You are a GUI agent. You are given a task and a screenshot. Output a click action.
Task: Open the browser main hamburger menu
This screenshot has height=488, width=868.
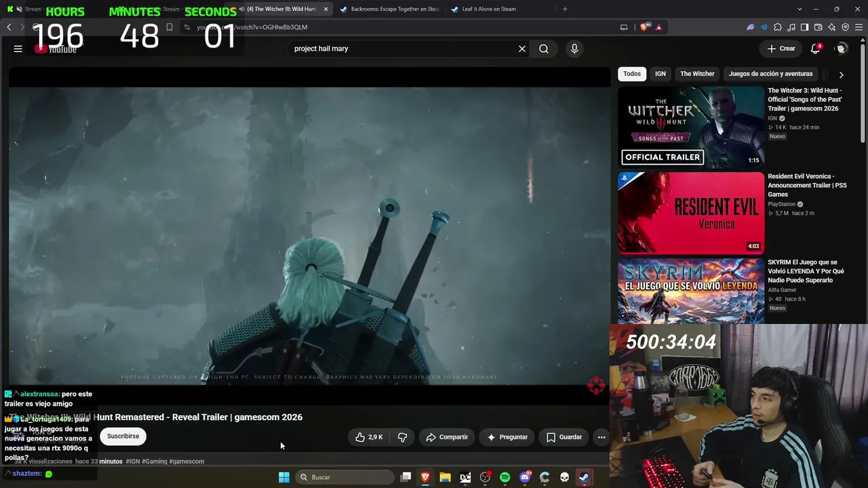[859, 27]
